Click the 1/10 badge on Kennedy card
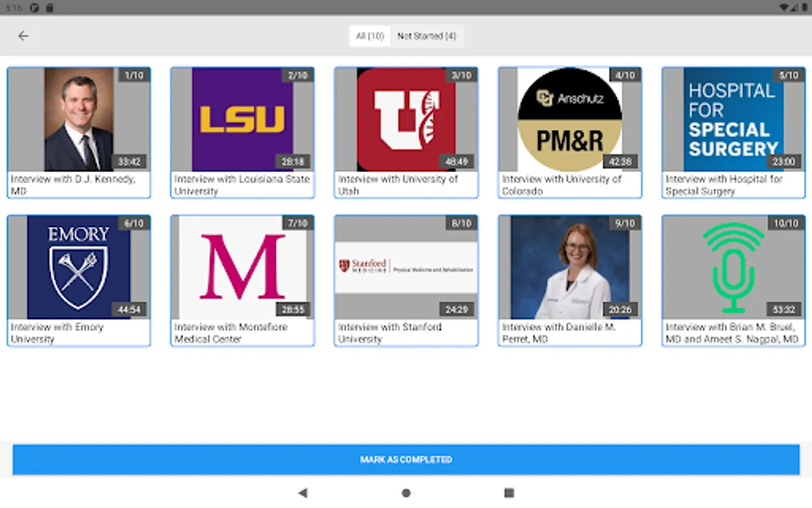This screenshot has height=508, width=812. click(x=134, y=75)
